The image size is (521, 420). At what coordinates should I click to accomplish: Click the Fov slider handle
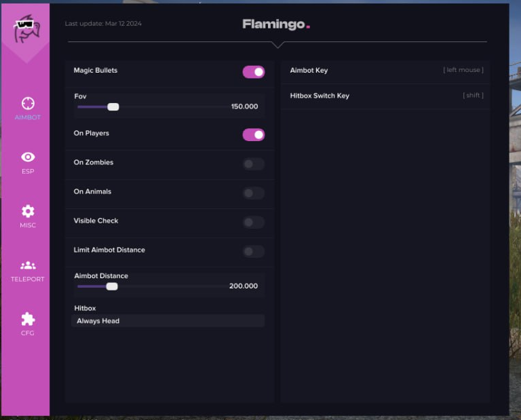tap(113, 107)
